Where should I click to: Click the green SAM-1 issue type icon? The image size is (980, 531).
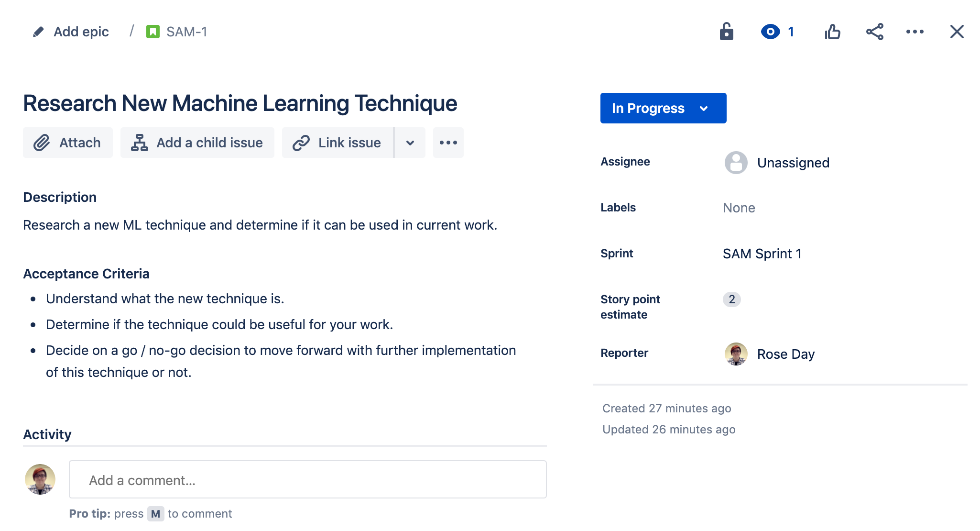click(153, 32)
